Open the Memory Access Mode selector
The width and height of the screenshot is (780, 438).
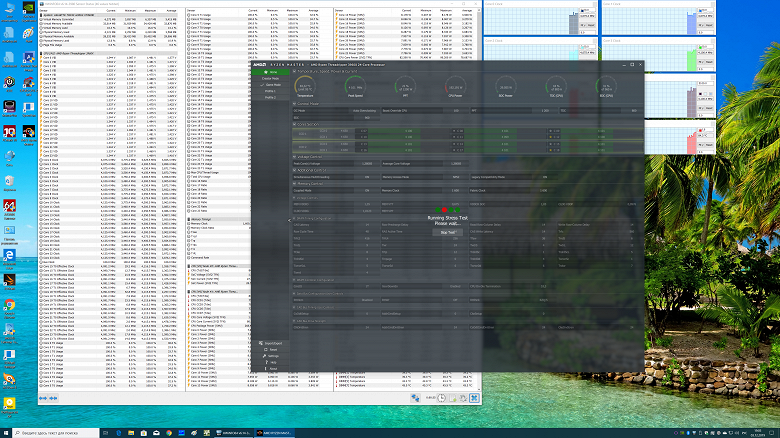click(456, 177)
